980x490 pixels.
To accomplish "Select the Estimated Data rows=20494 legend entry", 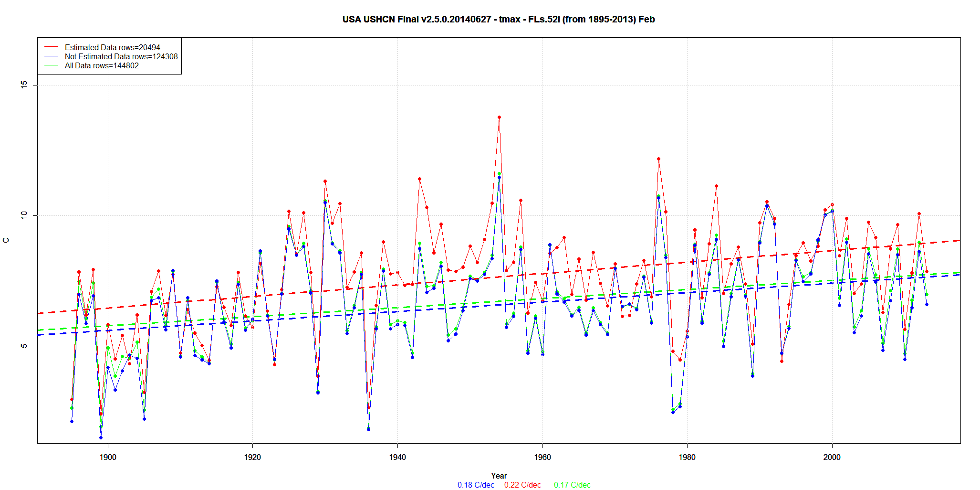I will (112, 47).
